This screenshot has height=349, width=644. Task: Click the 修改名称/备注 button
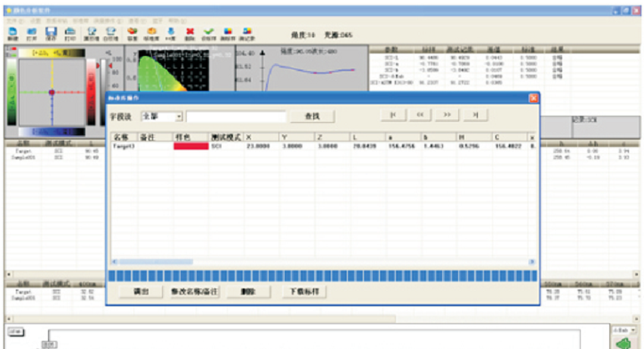(x=194, y=291)
